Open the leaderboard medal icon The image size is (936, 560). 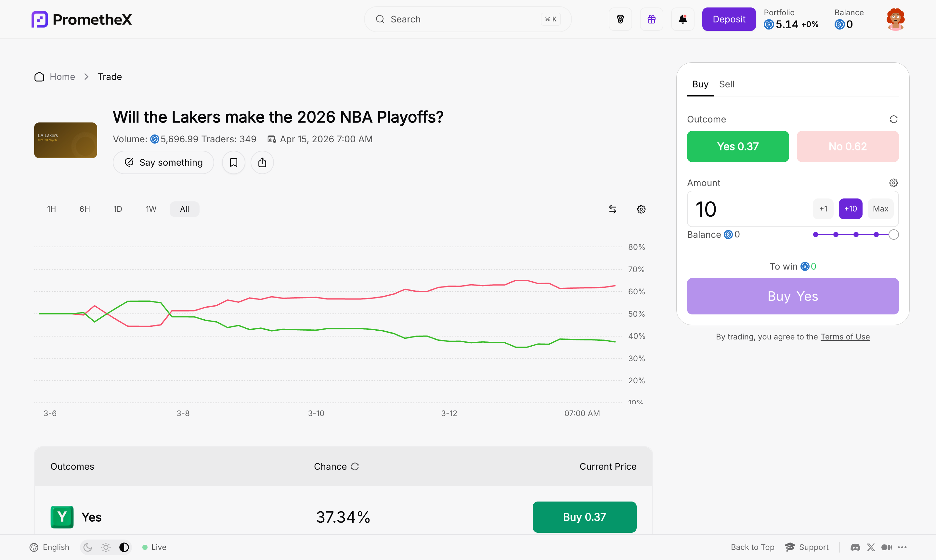[620, 19]
